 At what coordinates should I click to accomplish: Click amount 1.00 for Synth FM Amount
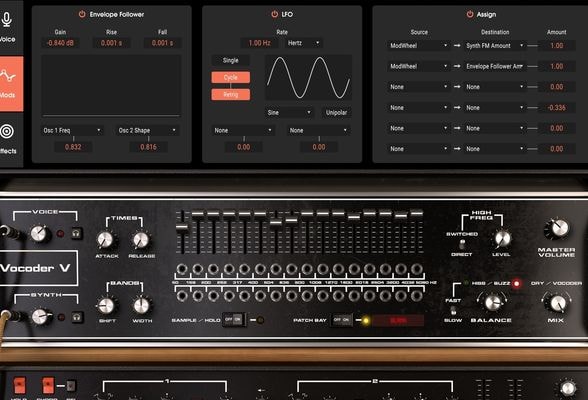pos(556,46)
